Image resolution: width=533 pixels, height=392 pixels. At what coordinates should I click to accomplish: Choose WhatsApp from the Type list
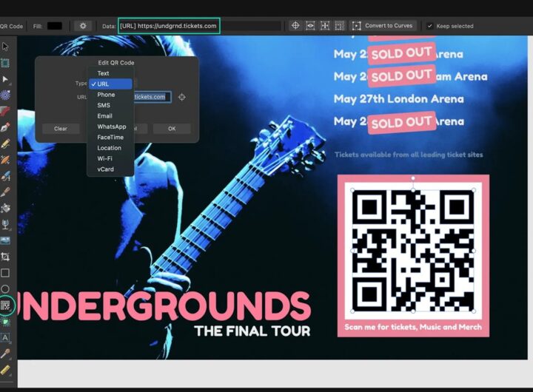(111, 126)
